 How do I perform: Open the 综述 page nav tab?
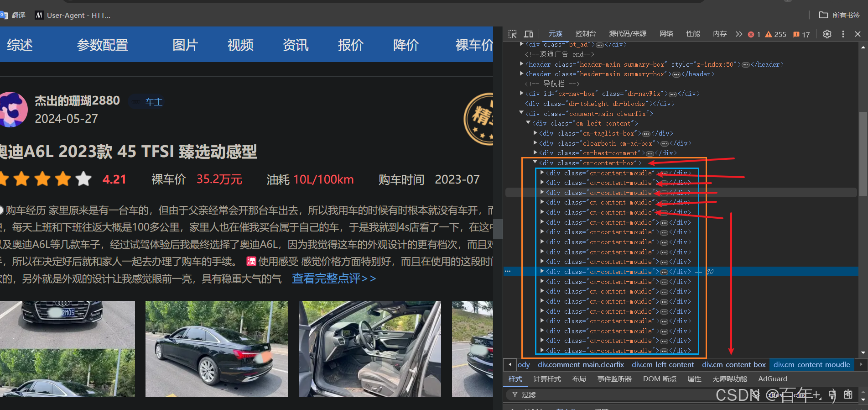20,45
